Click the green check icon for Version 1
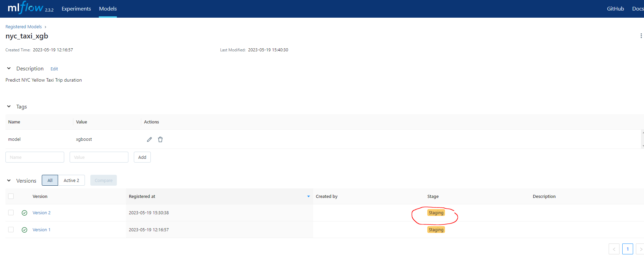Viewport: 644px width, 269px height. pyautogui.click(x=24, y=230)
